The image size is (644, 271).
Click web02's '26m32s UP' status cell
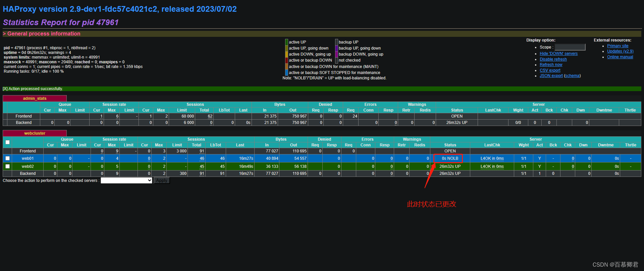pyautogui.click(x=450, y=166)
